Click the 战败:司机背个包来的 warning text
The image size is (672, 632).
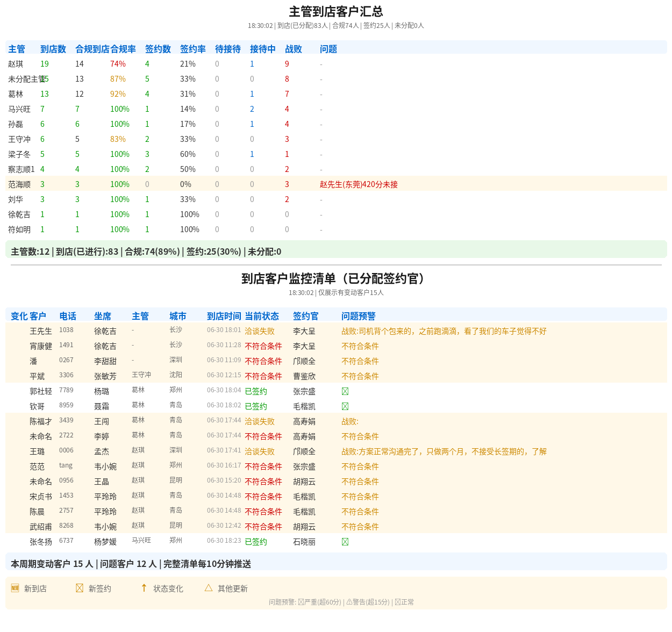[x=444, y=331]
